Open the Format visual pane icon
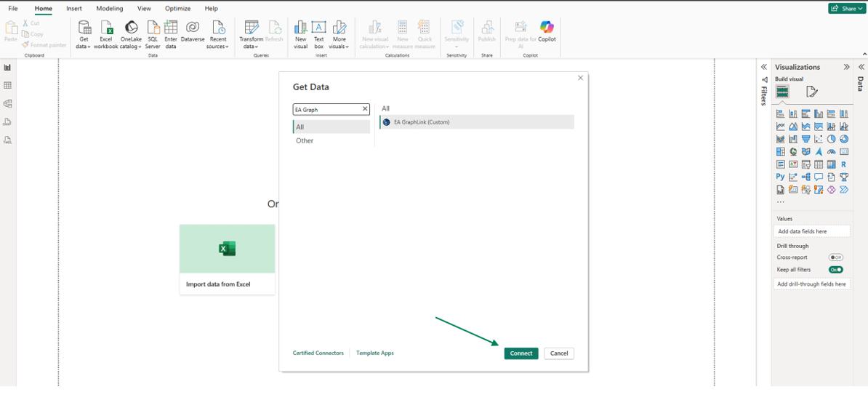868x416 pixels. (x=812, y=92)
